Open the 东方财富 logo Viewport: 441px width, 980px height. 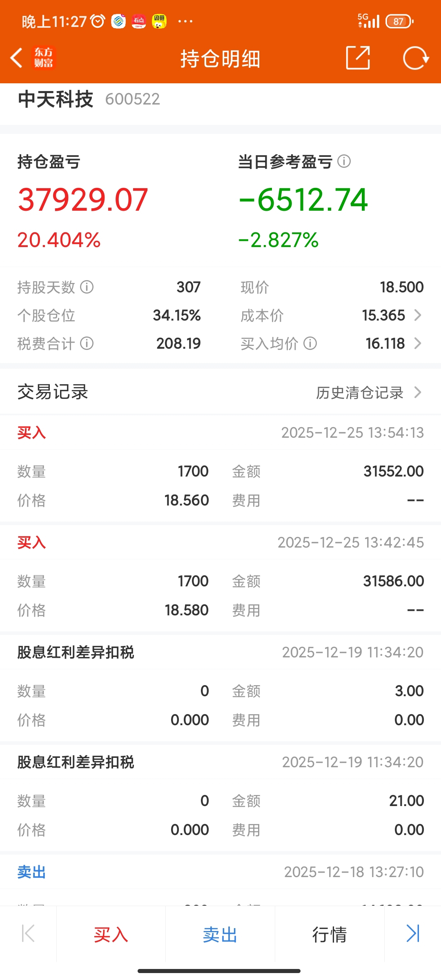[43, 58]
